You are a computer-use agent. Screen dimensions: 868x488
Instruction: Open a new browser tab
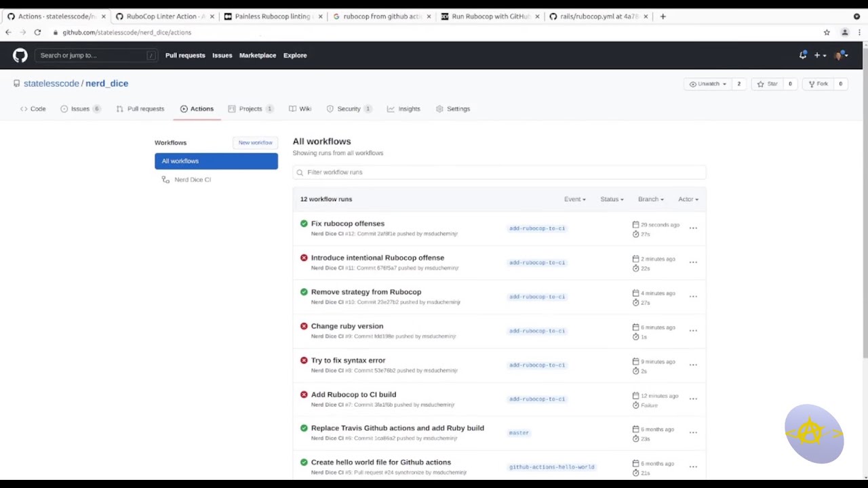pos(663,16)
